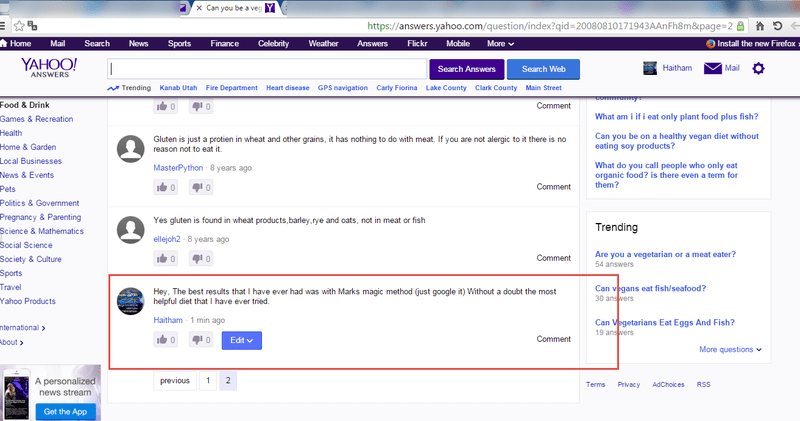Open trending topic Carly Fiorina
The width and height of the screenshot is (800, 421).
click(396, 88)
